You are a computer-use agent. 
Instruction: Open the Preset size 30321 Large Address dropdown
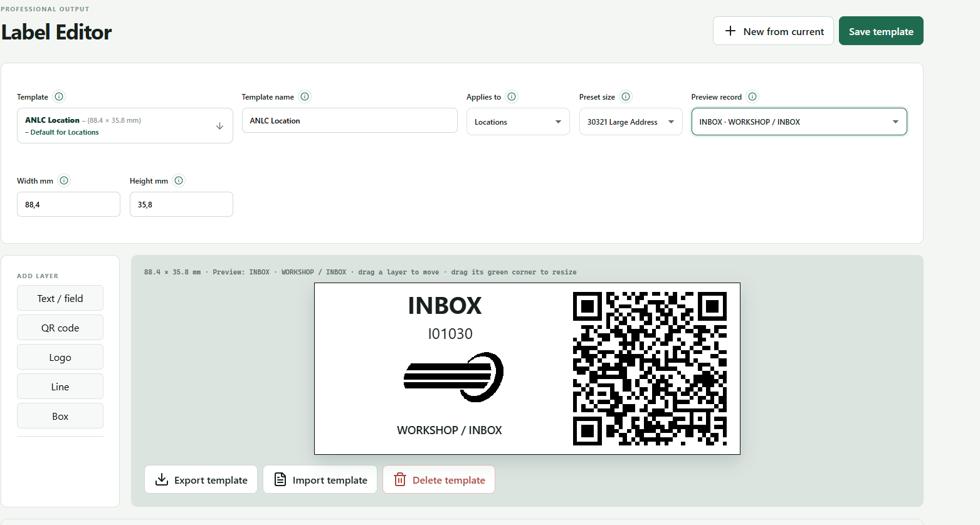(631, 122)
